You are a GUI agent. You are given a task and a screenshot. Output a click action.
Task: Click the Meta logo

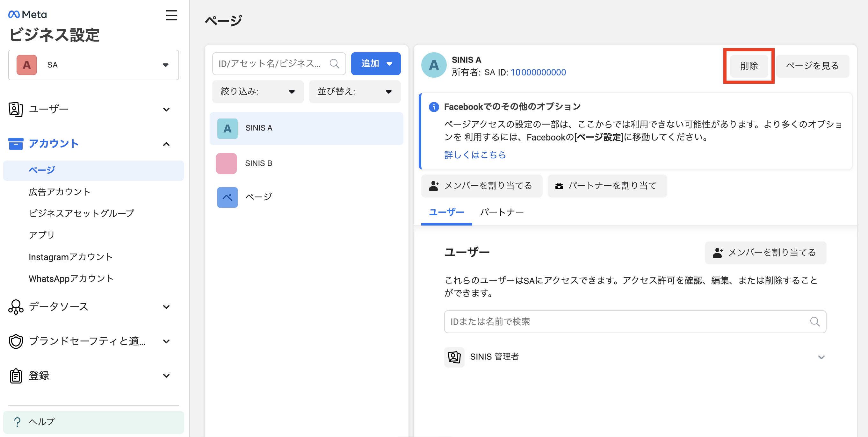coord(27,14)
